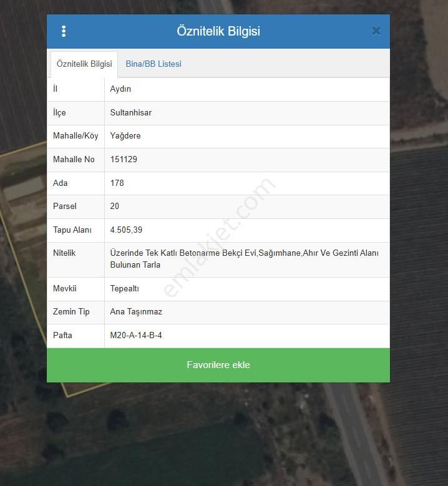Select the Mahalle No value 151129
The width and height of the screenshot is (448, 486).
point(124,160)
